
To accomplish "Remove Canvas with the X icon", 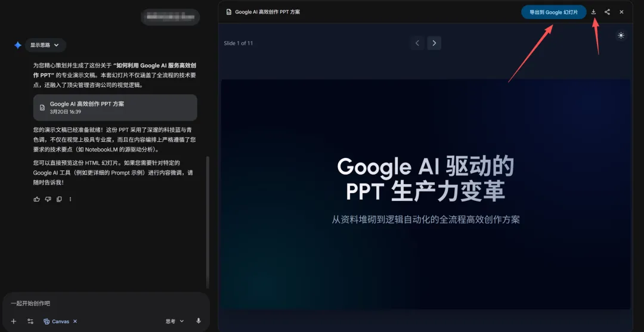I will [75, 321].
